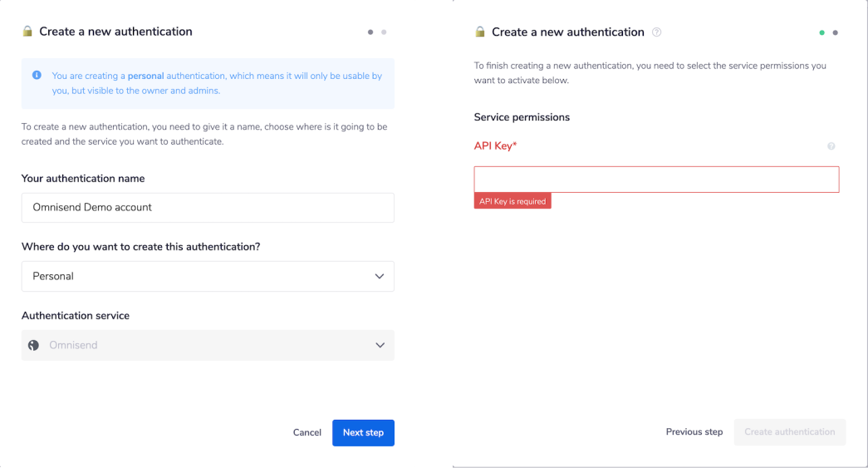Click the Create authentication button
The width and height of the screenshot is (868, 468).
[x=789, y=432]
